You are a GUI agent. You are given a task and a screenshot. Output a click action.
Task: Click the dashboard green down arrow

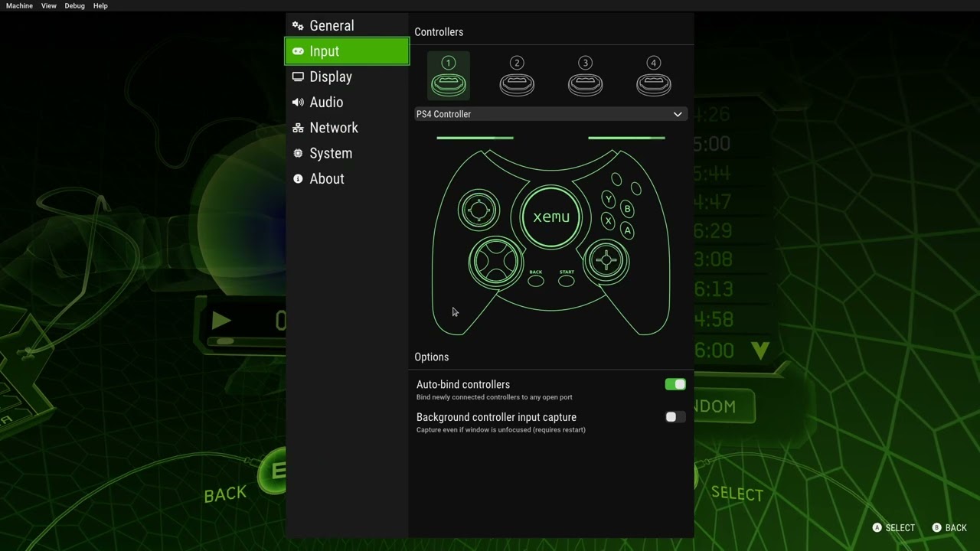pos(759,350)
